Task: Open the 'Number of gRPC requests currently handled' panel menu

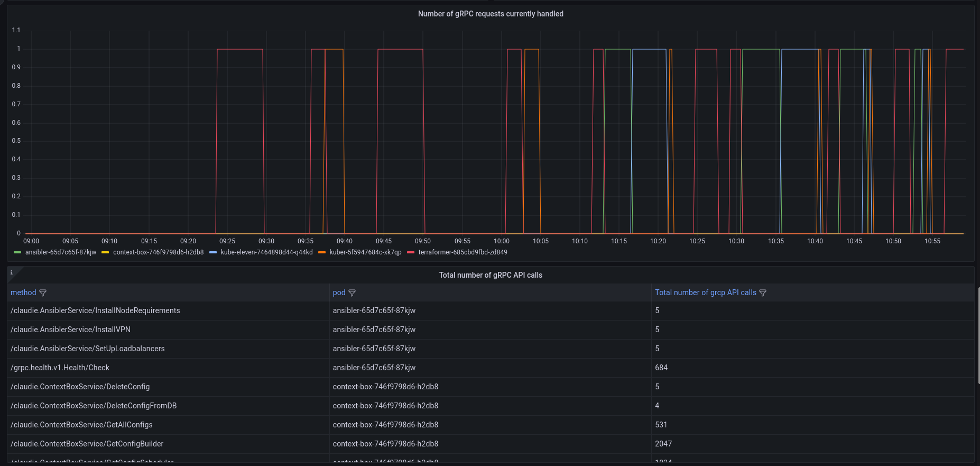Action: 491,14
